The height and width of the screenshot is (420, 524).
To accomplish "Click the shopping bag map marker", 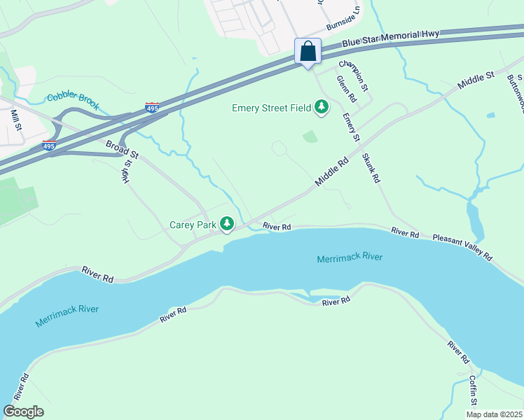I will click(x=308, y=52).
